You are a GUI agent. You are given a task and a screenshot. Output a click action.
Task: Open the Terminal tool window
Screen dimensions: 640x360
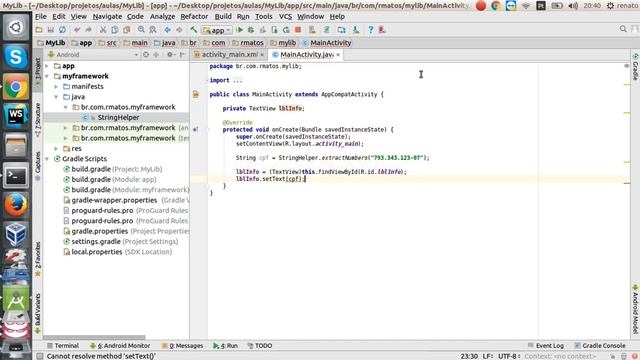coord(62,346)
